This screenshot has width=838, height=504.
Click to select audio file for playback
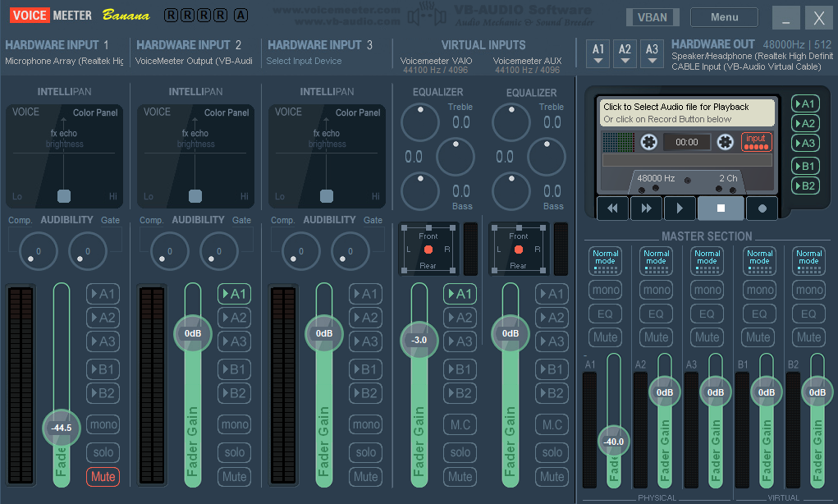click(687, 112)
